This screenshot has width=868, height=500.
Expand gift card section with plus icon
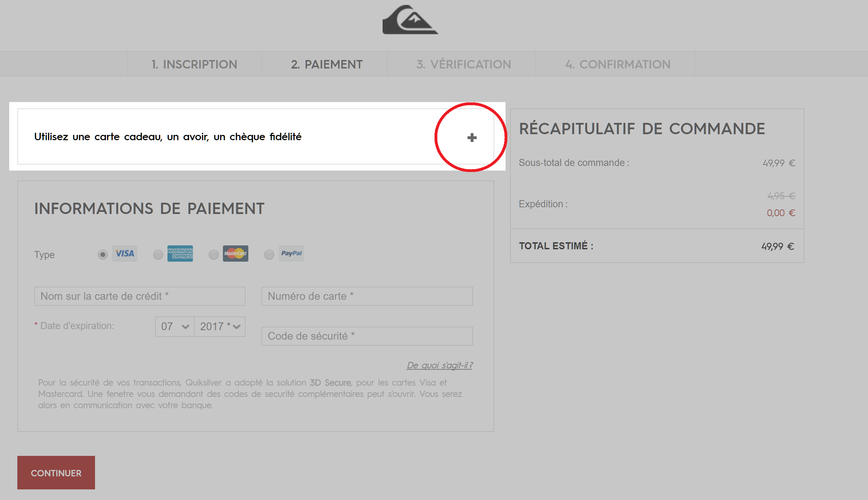tap(472, 137)
